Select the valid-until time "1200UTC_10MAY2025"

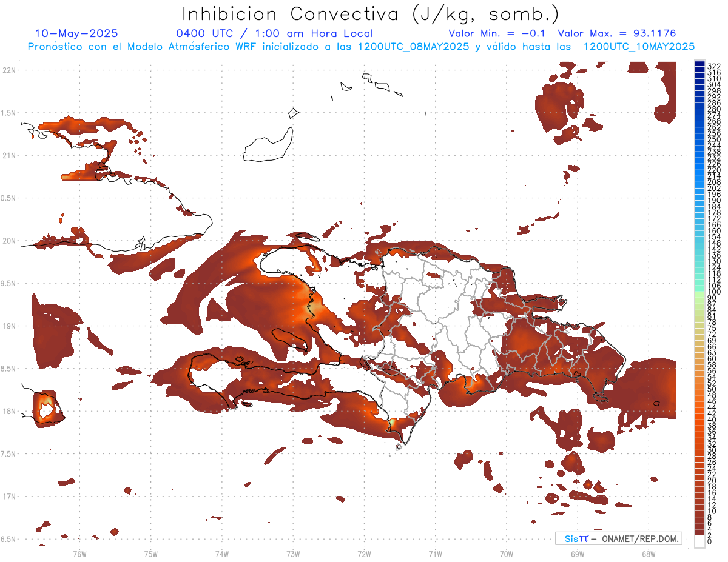(x=639, y=47)
